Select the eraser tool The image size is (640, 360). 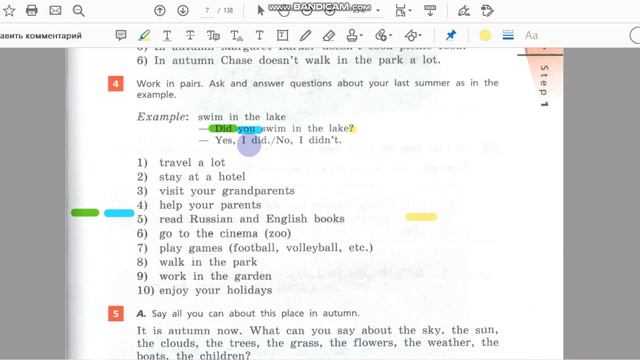point(329,36)
